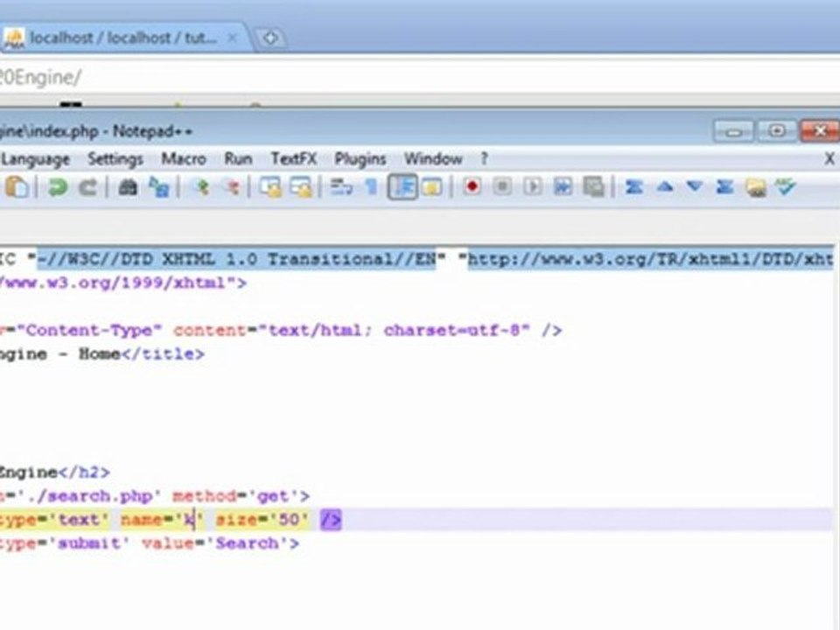Open the Settings menu

115,159
